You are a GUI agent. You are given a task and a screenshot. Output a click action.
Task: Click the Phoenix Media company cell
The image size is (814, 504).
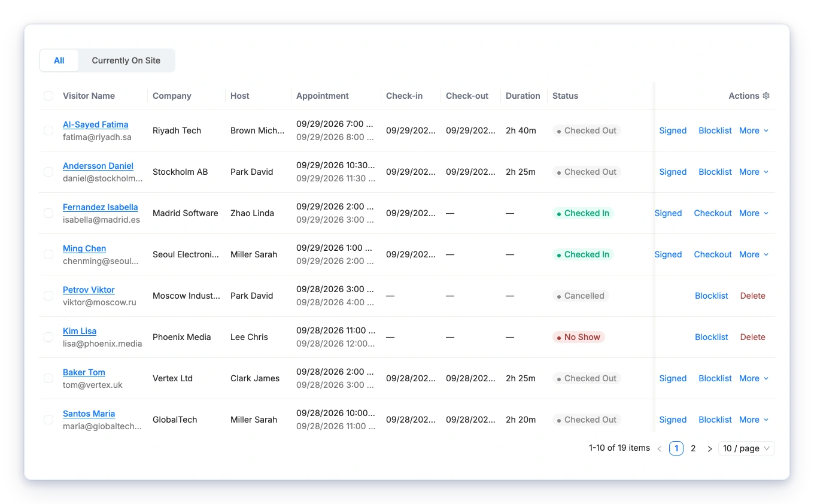click(x=182, y=337)
